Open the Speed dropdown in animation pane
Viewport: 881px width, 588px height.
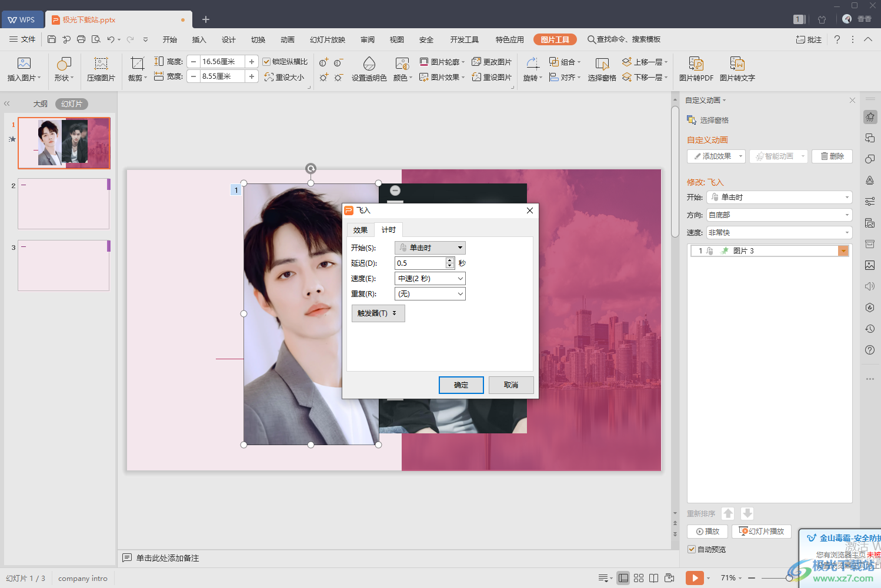(x=779, y=232)
